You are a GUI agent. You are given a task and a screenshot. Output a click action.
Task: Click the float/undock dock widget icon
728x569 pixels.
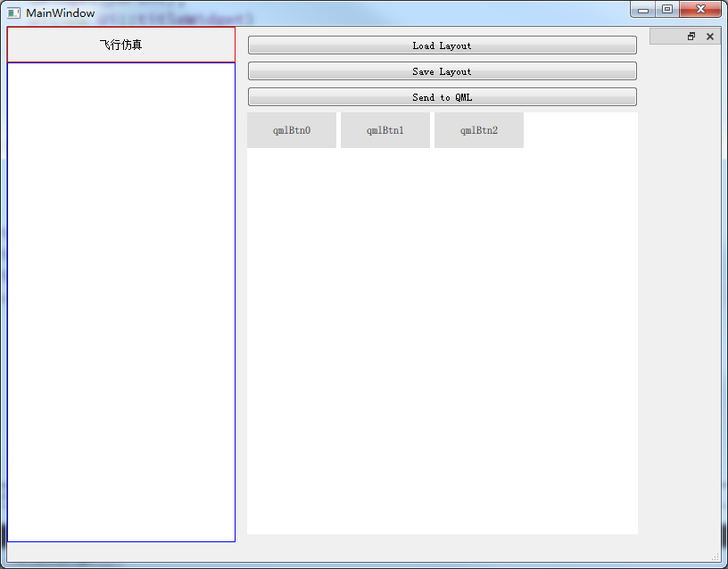tap(691, 36)
